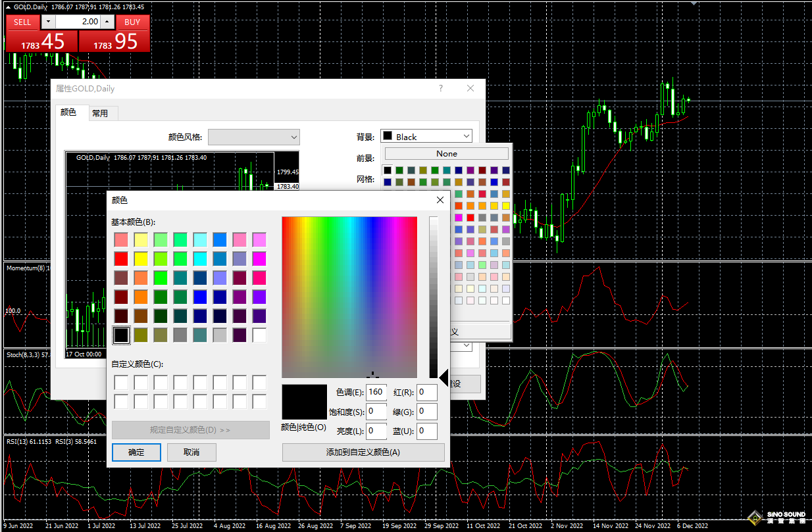Image resolution: width=812 pixels, height=532 pixels.
Task: Click the 6 Dec 2022 date label
Action: coord(692,526)
